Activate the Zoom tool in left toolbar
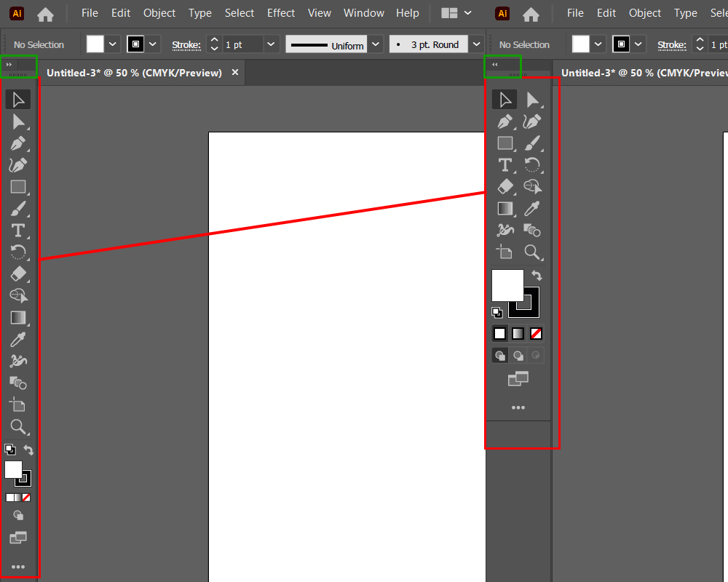Viewport: 728px width, 582px height. (18, 426)
